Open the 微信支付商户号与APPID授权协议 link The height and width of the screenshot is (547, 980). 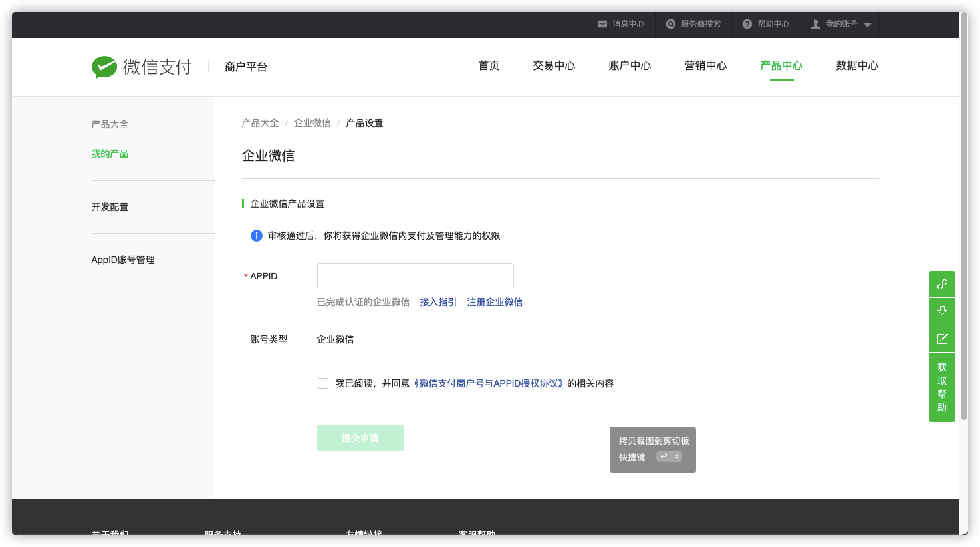coord(489,383)
